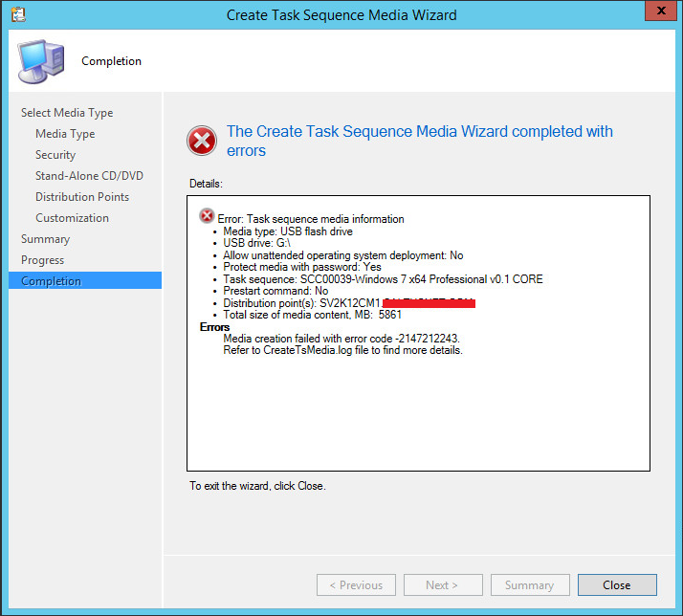Image resolution: width=683 pixels, height=616 pixels.
Task: Click the wizard title bar icon
Action: click(18, 14)
